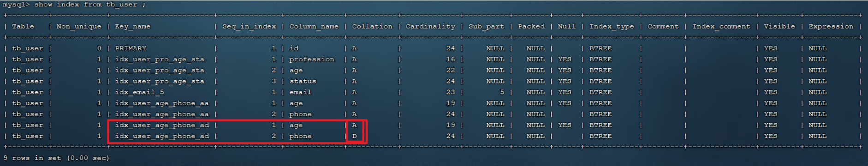Click 'phone' in the idx_user_age_phone_aa row
Image resolution: width=868 pixels, height=166 pixels.
pyautogui.click(x=300, y=114)
